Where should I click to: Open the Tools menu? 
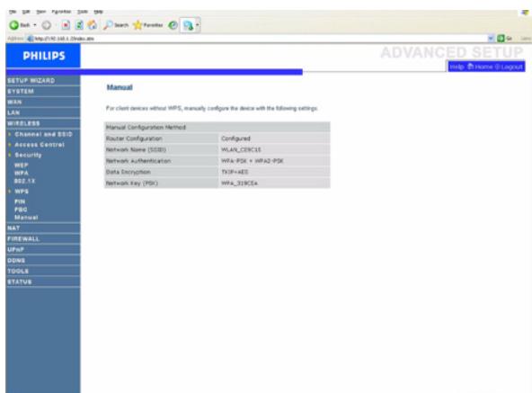(83, 12)
